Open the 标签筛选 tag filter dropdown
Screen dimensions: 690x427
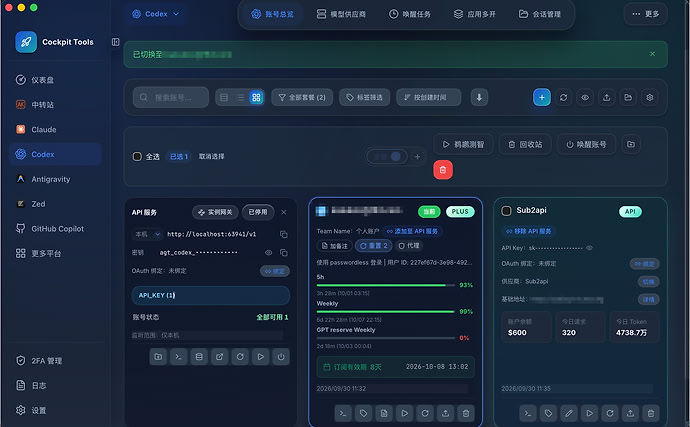pyautogui.click(x=364, y=97)
